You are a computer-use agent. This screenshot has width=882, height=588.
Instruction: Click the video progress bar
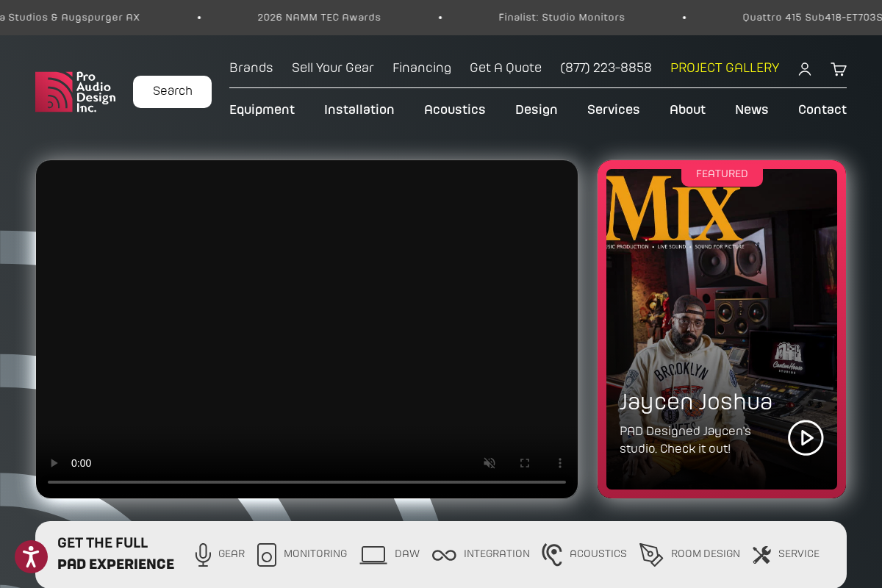click(307, 481)
